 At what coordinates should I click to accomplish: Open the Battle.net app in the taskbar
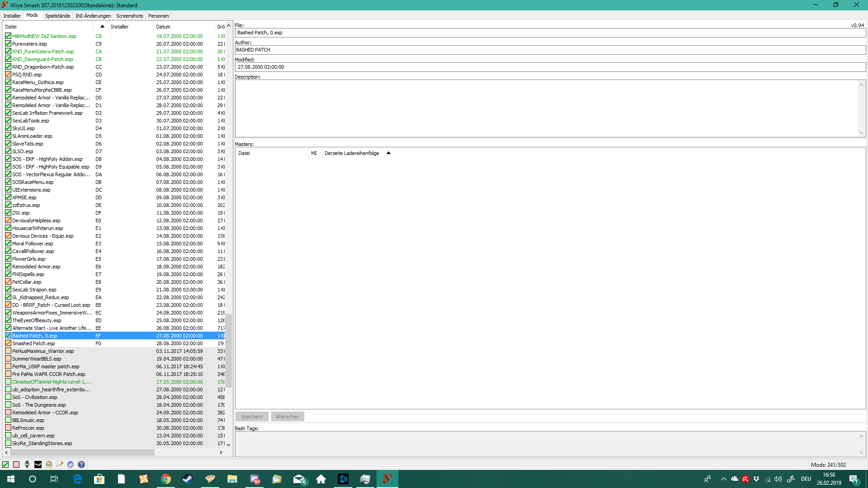tap(343, 479)
